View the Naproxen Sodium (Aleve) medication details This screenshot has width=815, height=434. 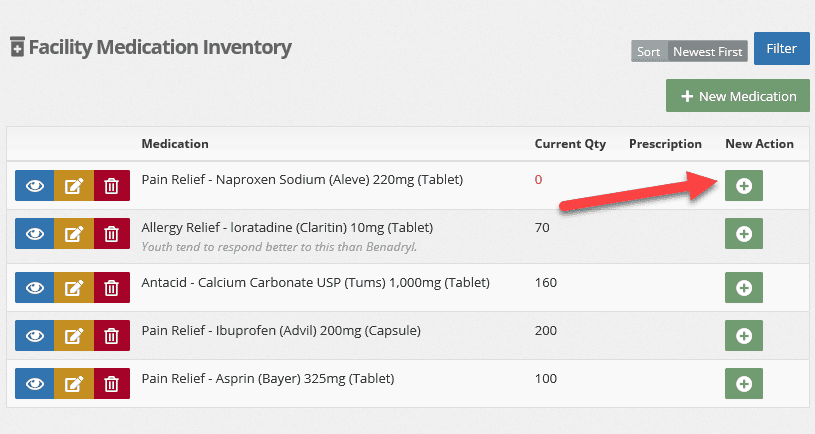(x=34, y=186)
